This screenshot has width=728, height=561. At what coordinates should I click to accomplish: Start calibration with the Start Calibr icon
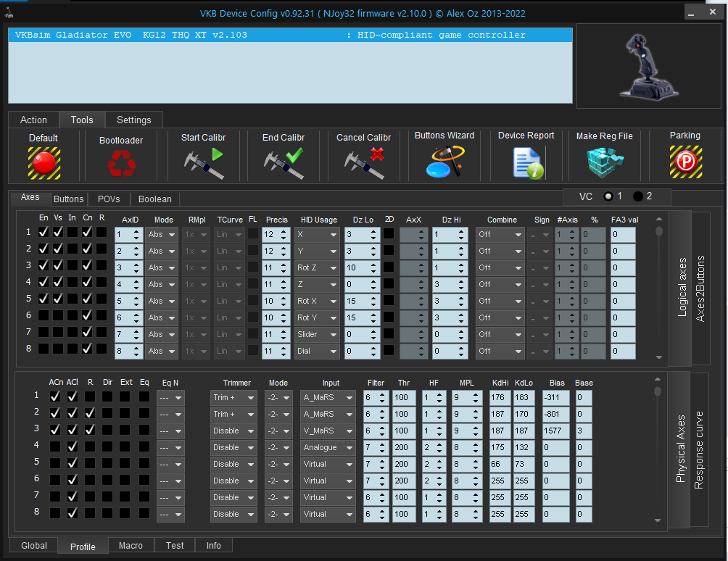(203, 162)
